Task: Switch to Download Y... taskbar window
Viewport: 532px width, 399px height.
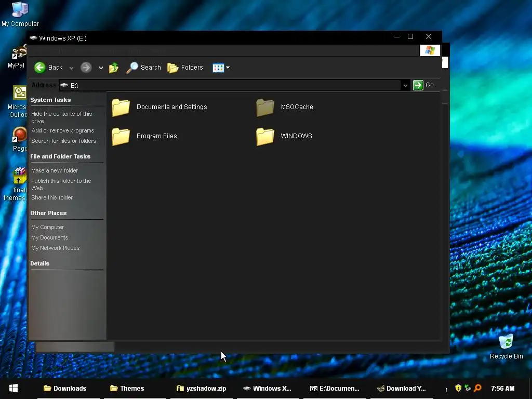Action: pyautogui.click(x=402, y=389)
